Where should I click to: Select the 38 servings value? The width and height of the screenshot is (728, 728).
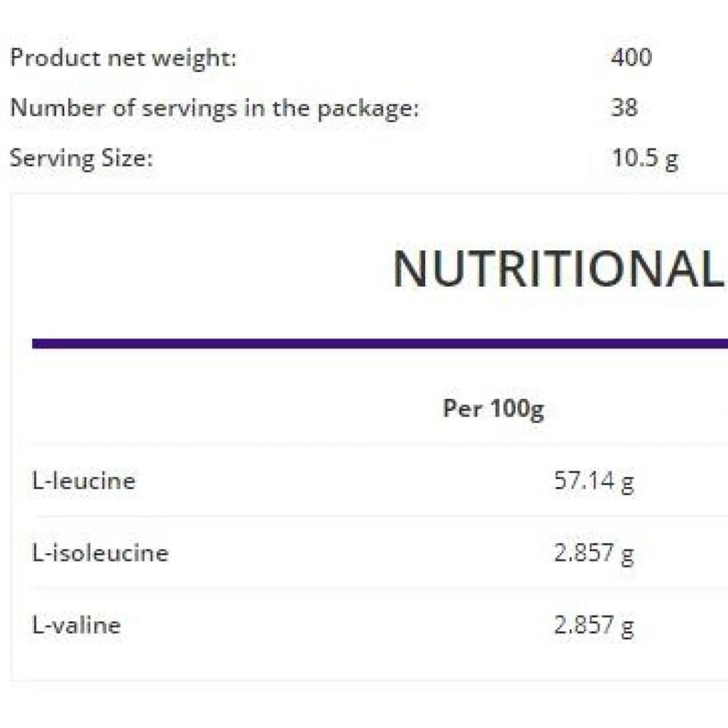click(x=624, y=108)
